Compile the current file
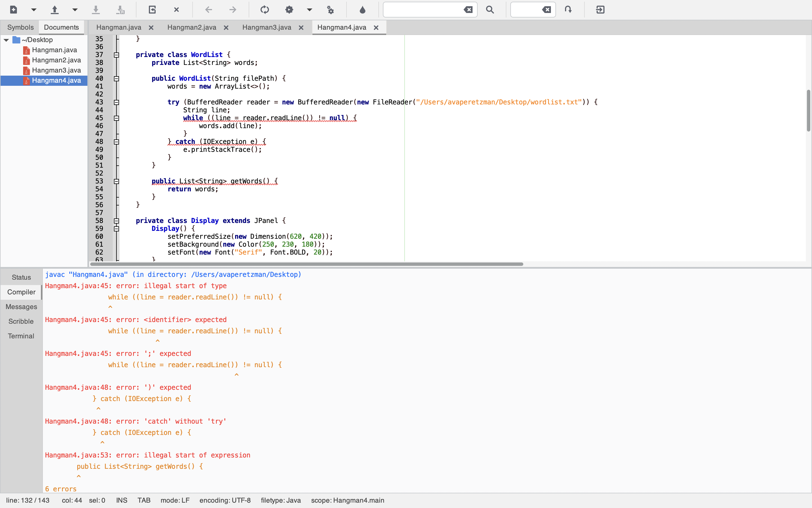This screenshot has height=508, width=812. 265,10
